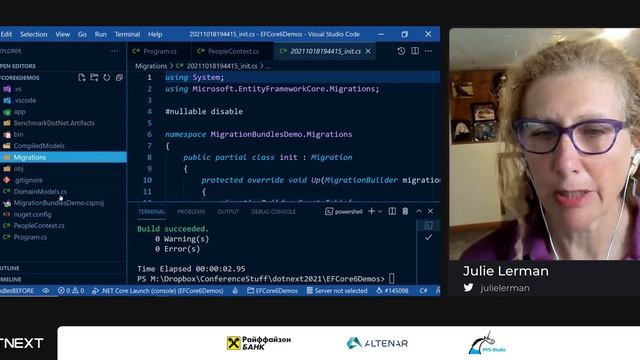Create a new file in the Explorer

(82, 78)
